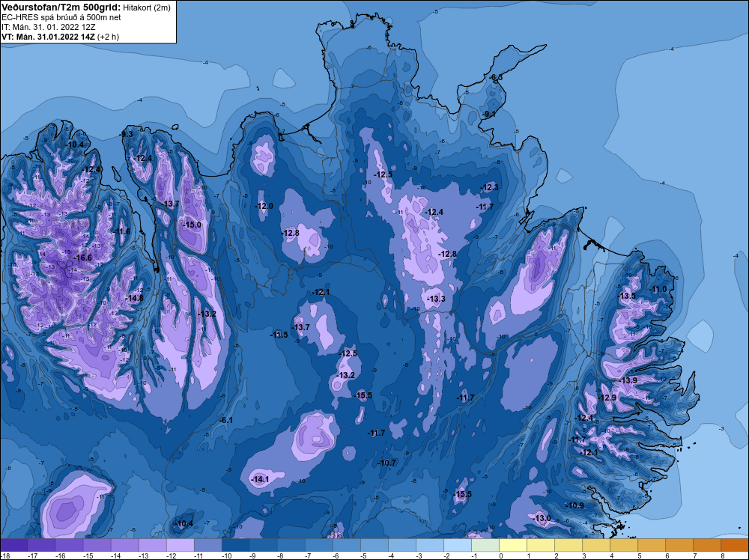749x560 pixels.
Task: Select the legend swatch between 4 and 5
Action: click(x=623, y=545)
